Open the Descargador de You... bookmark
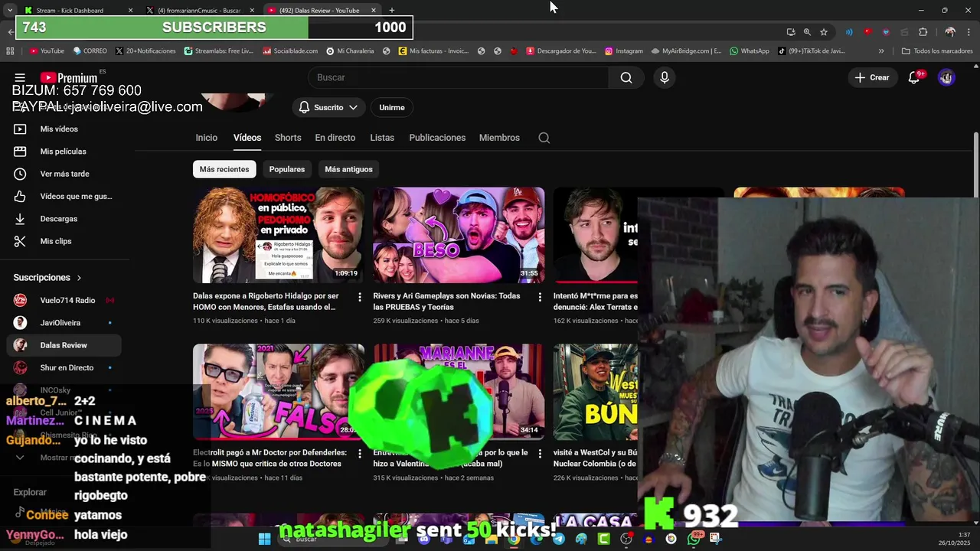 click(561, 51)
